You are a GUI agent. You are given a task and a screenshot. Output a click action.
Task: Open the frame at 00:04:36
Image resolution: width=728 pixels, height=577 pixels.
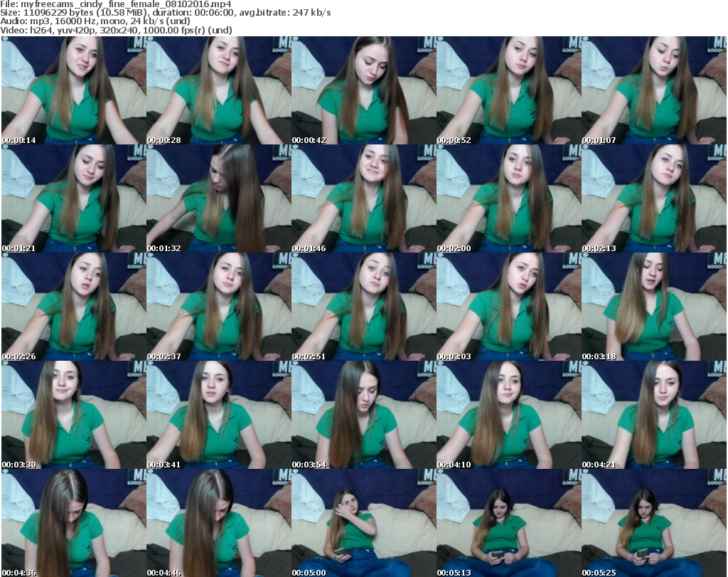(x=73, y=523)
